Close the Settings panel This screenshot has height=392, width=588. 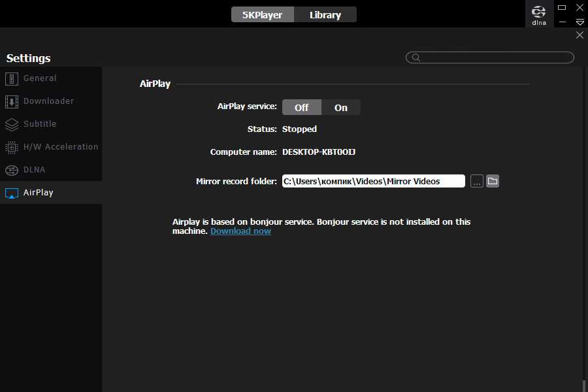tap(580, 35)
